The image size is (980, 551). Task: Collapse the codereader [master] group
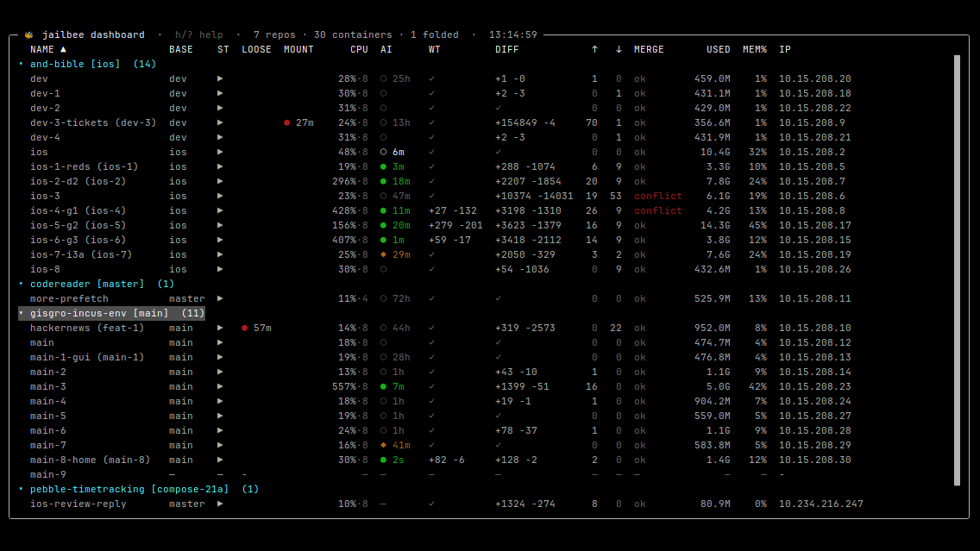(x=22, y=284)
